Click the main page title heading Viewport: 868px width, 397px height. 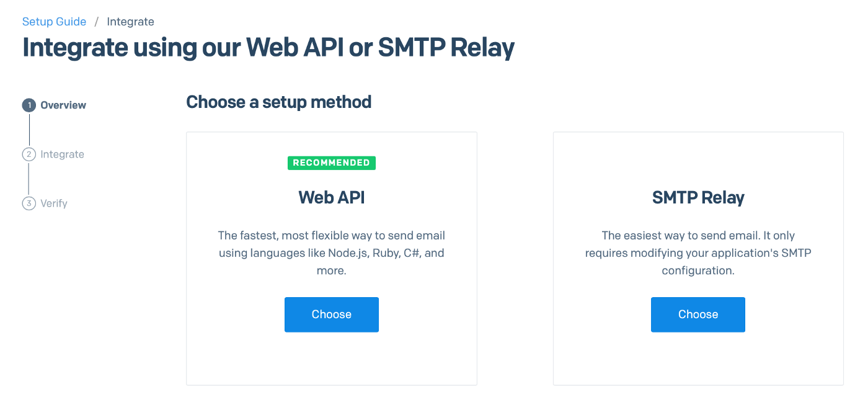pos(268,48)
